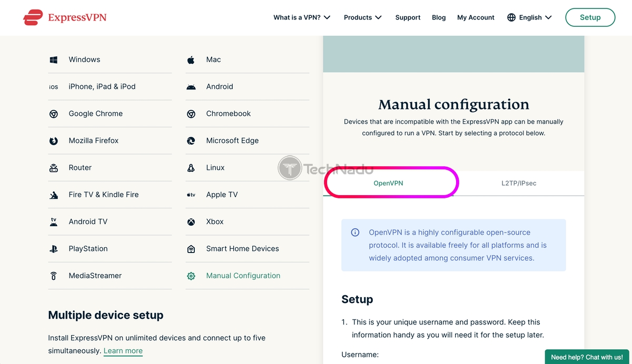Viewport: 632px width, 364px height.
Task: Click the Android TV icon
Action: (54, 222)
